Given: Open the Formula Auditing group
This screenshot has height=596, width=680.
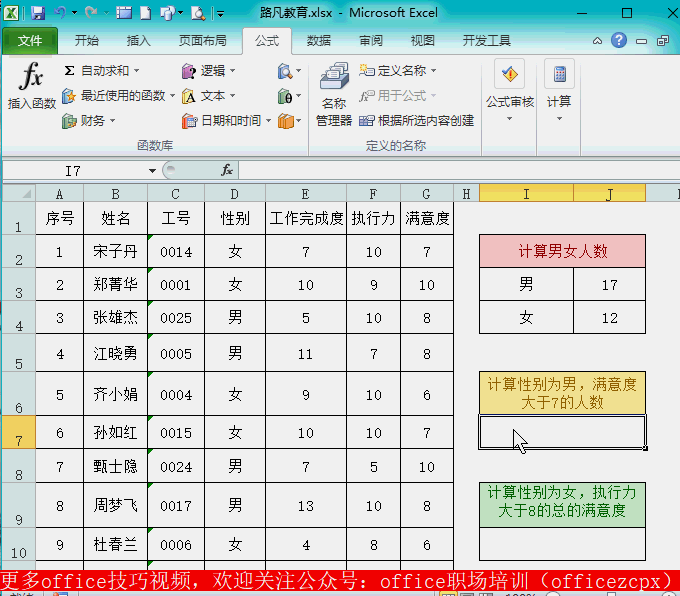Looking at the screenshot, I should (x=510, y=90).
